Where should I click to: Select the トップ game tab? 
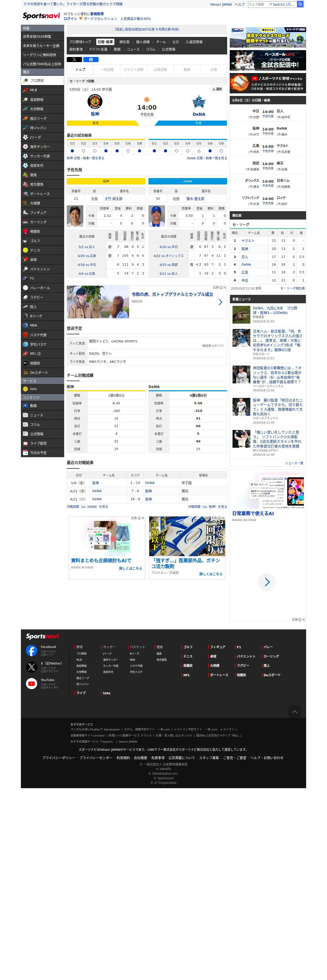pos(80,70)
